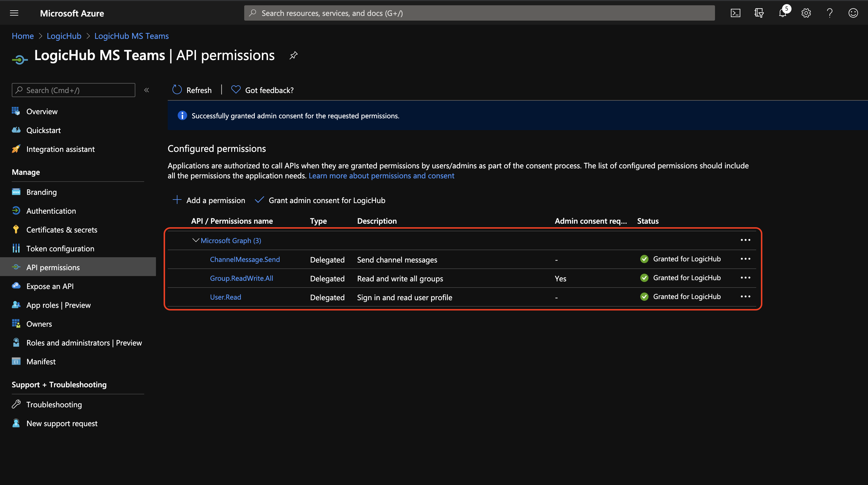
Task: Open Cloud Shell icon in top bar
Action: [735, 13]
